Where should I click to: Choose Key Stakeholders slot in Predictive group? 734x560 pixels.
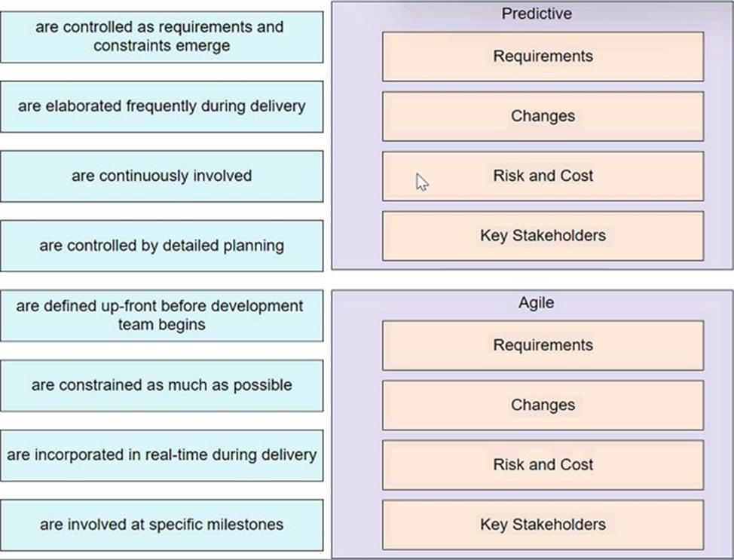click(543, 236)
